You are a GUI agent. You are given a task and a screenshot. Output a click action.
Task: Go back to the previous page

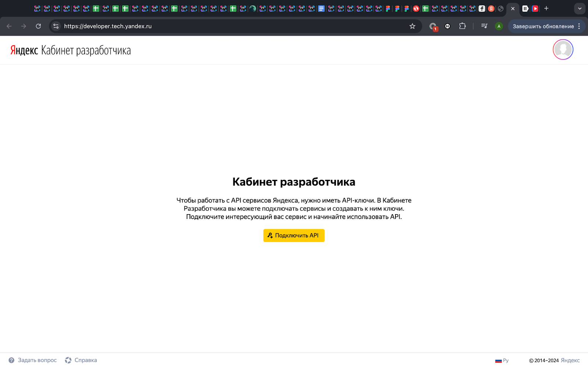[9, 26]
